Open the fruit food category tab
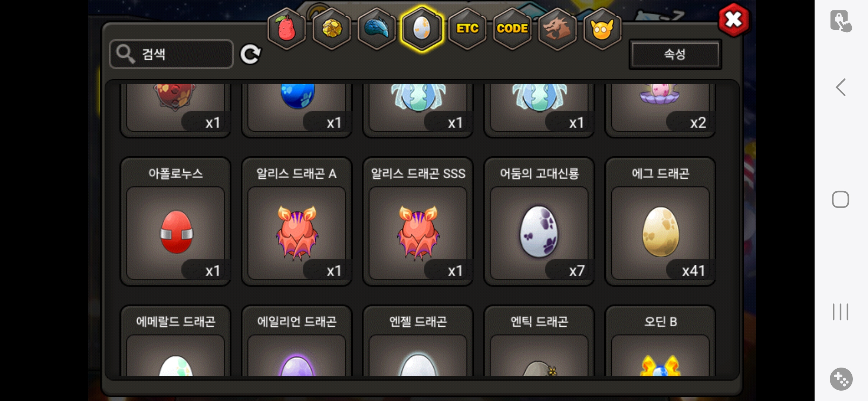This screenshot has height=401, width=868. click(x=286, y=29)
